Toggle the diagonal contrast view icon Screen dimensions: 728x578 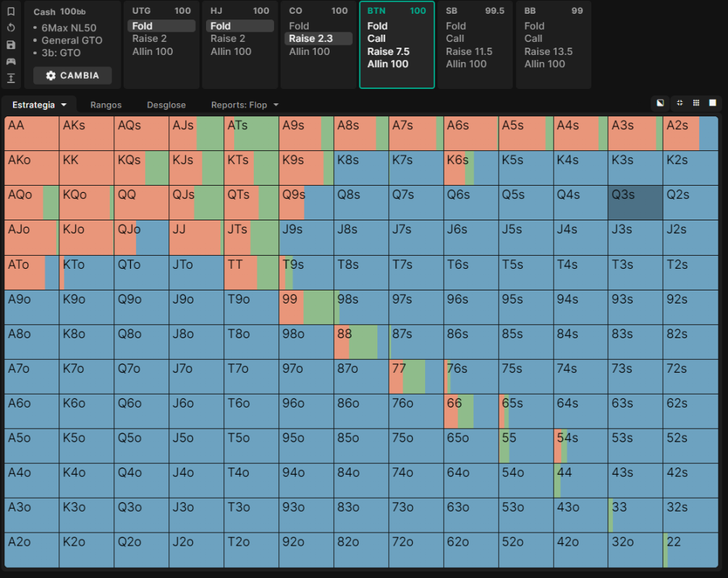(660, 103)
